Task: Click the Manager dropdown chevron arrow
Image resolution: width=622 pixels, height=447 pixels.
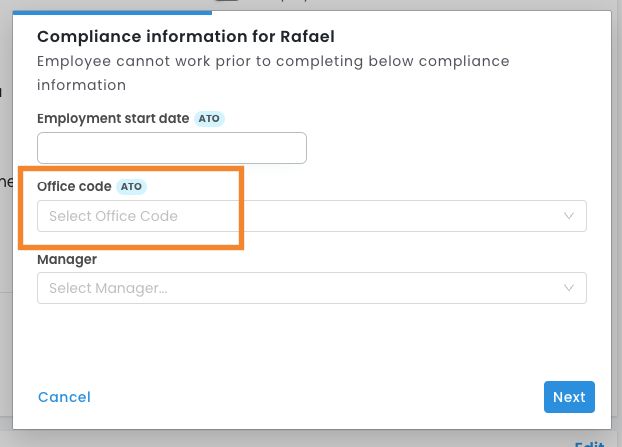Action: [x=569, y=288]
